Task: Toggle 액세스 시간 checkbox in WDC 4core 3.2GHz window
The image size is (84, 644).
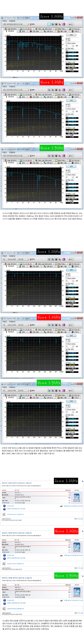Action: pyautogui.click(x=70, y=128)
